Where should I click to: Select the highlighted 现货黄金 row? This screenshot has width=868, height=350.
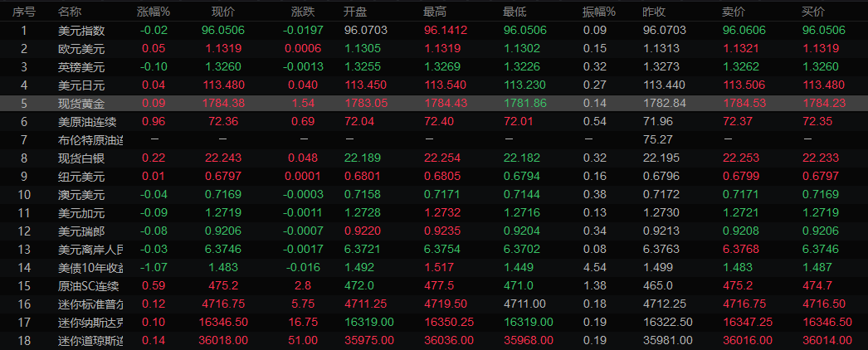coord(81,103)
